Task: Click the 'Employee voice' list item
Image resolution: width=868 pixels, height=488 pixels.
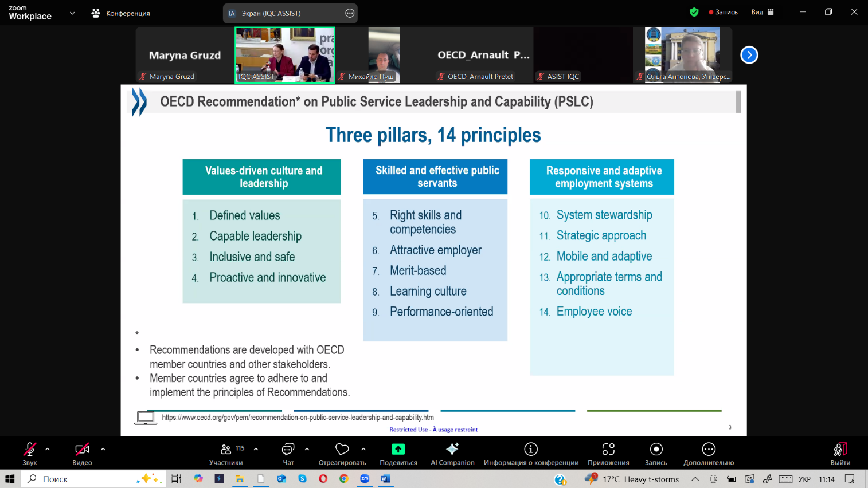Action: click(594, 312)
